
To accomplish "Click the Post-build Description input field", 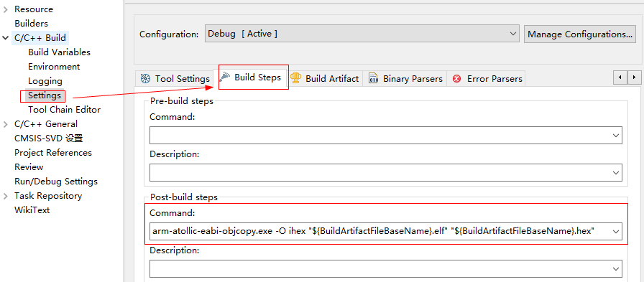I will coord(386,269).
